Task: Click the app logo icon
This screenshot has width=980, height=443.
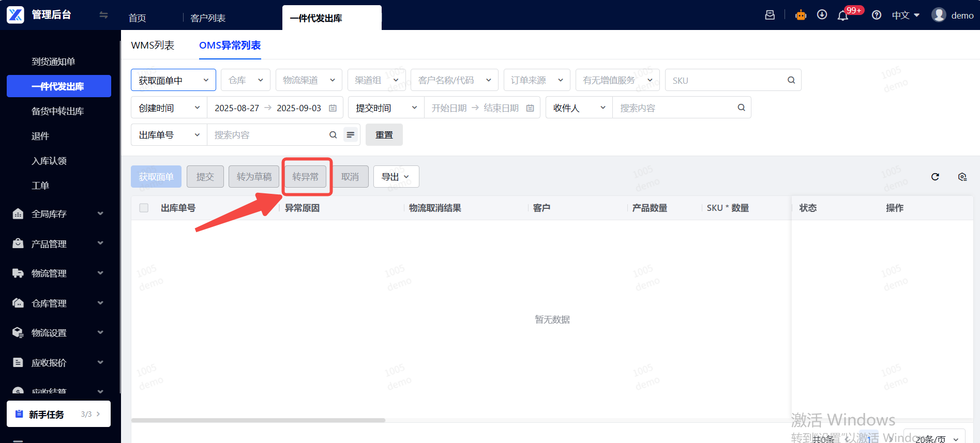Action: [16, 15]
